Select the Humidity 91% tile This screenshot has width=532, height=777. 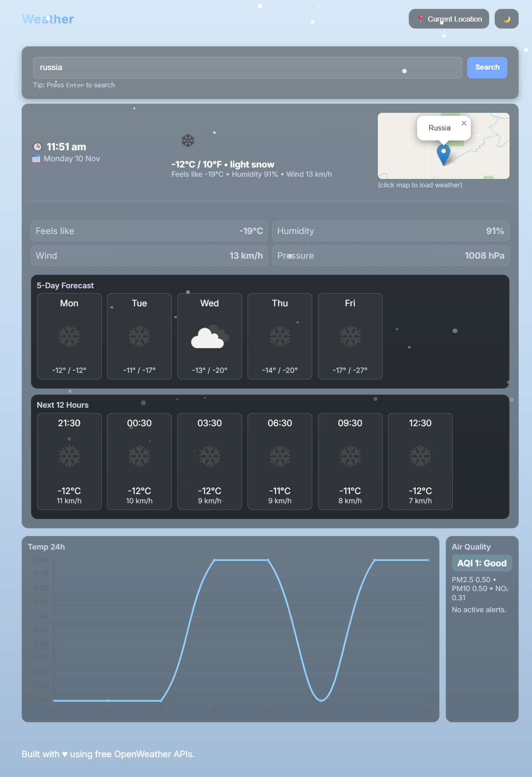click(x=391, y=231)
